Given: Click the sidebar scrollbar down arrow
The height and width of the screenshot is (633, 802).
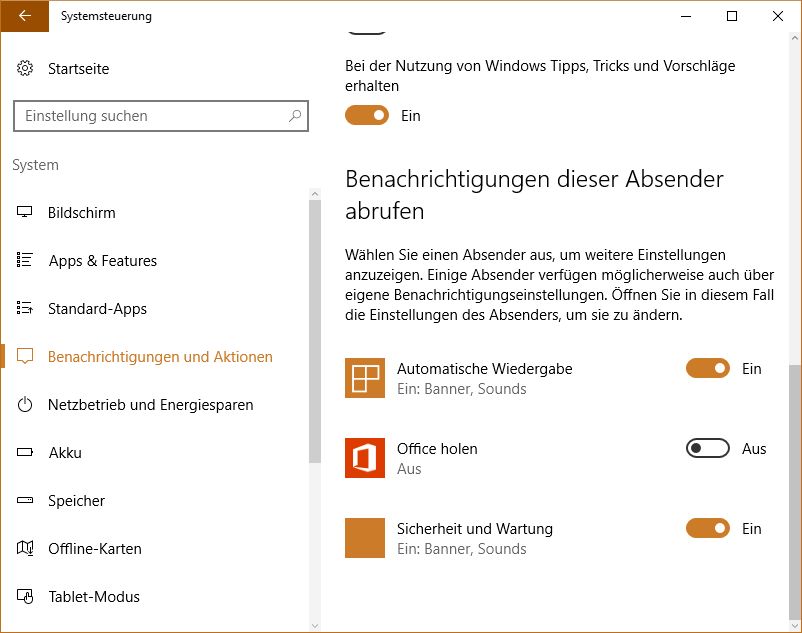Looking at the screenshot, I should (315, 626).
